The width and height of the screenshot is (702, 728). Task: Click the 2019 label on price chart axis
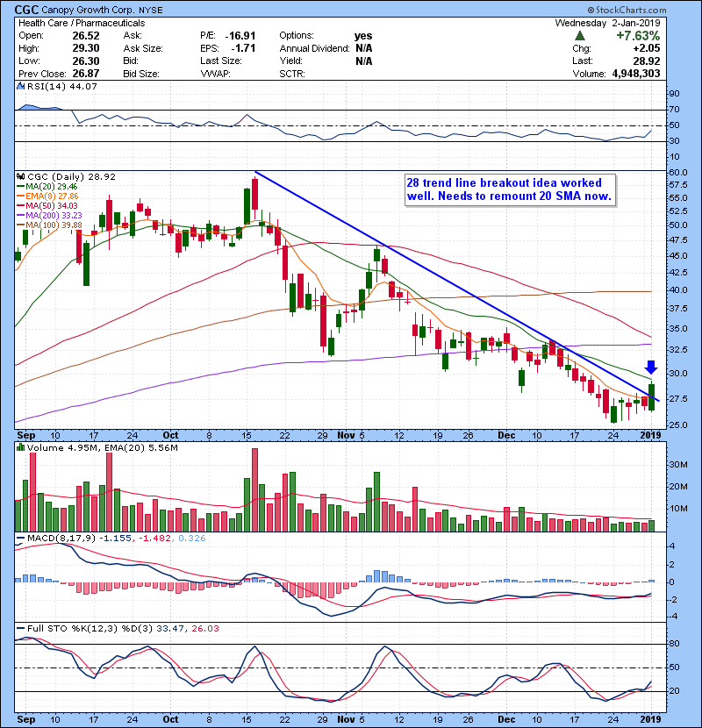coord(651,436)
